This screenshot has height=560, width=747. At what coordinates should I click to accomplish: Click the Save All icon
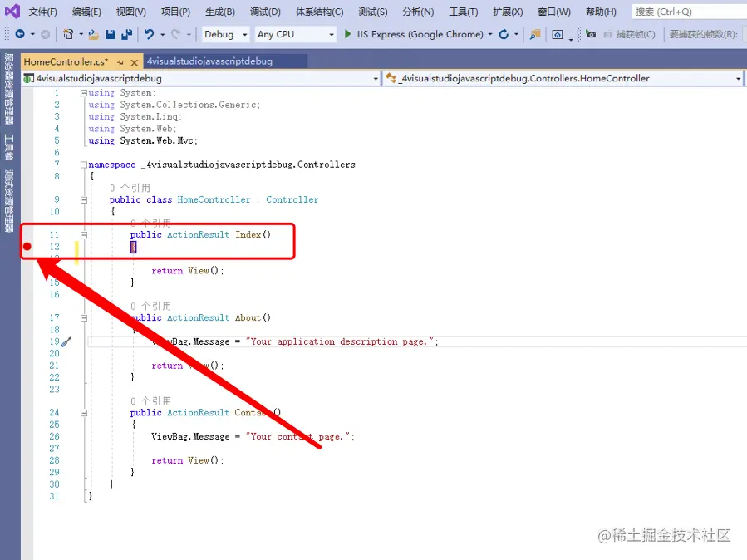pyautogui.click(x=127, y=34)
